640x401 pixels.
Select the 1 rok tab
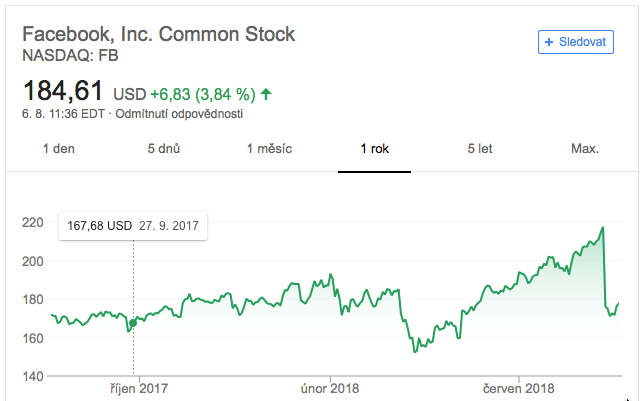[374, 149]
